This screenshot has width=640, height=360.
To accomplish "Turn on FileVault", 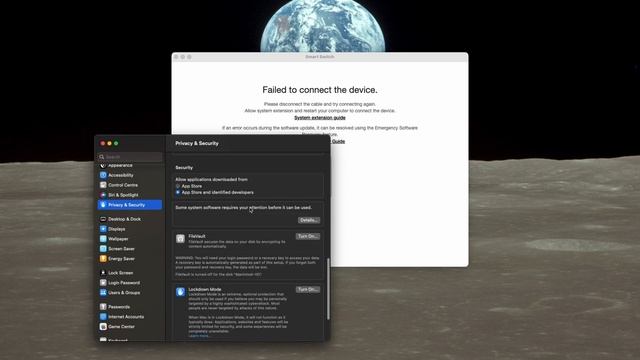I will (x=308, y=236).
